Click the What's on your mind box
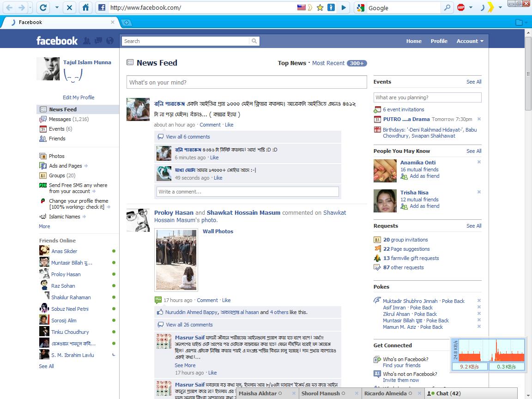 pyautogui.click(x=247, y=82)
